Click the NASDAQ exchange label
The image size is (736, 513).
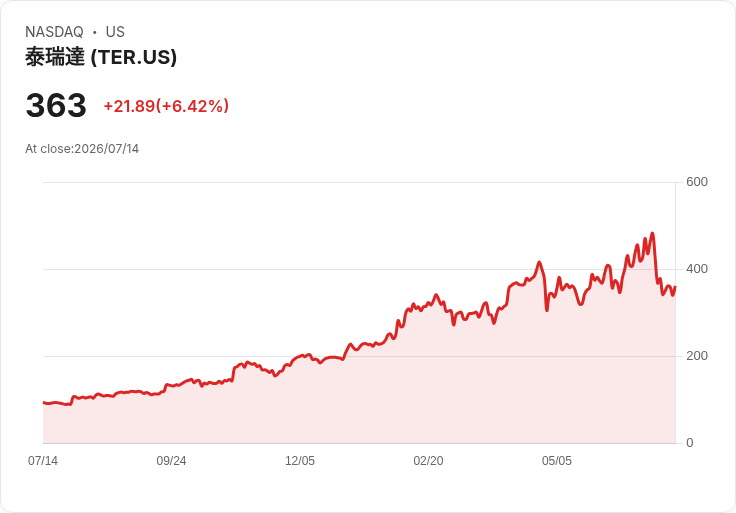[x=54, y=32]
